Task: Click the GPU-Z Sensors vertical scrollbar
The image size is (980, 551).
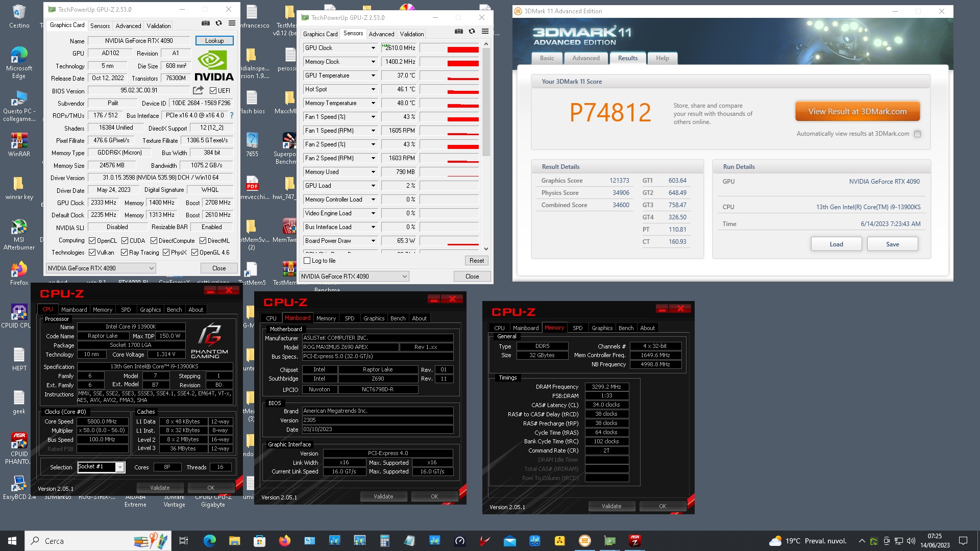Action: tap(486, 102)
